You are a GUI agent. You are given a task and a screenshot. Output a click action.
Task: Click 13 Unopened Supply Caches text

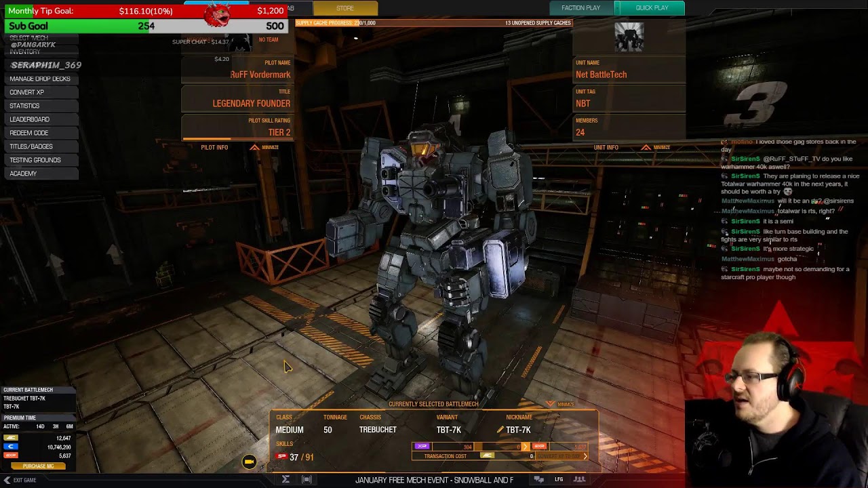pyautogui.click(x=538, y=23)
